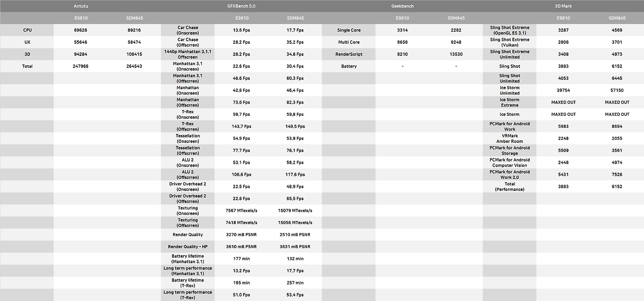Click the 65.5 Fps cell
Image resolution: width=644 pixels, height=301 pixels.
pos(295,199)
